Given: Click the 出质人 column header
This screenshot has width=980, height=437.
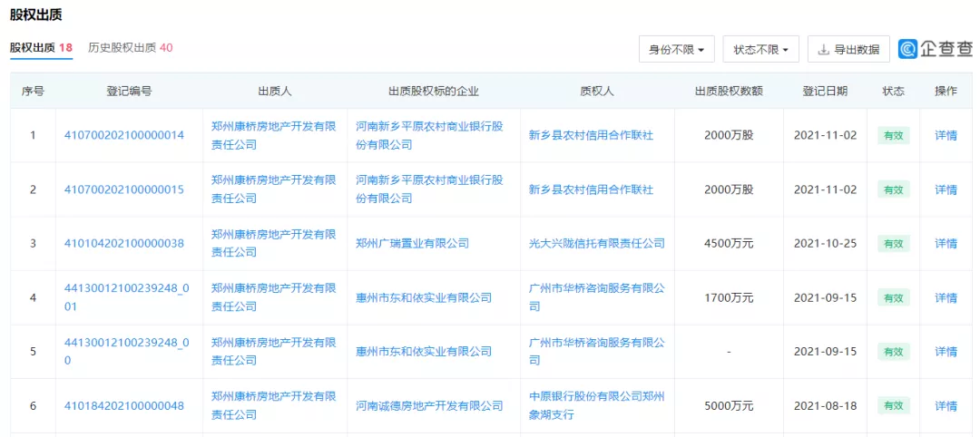Looking at the screenshot, I should tap(275, 92).
